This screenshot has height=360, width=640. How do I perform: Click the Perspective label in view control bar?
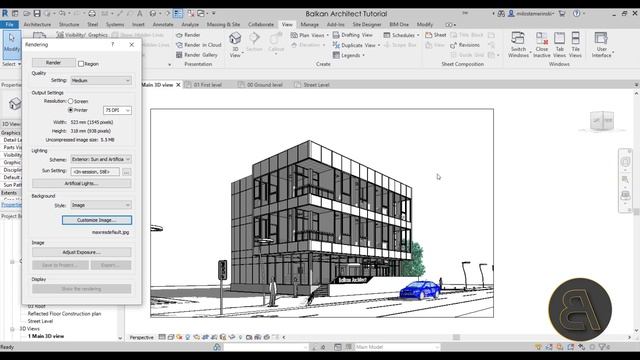coord(142,337)
